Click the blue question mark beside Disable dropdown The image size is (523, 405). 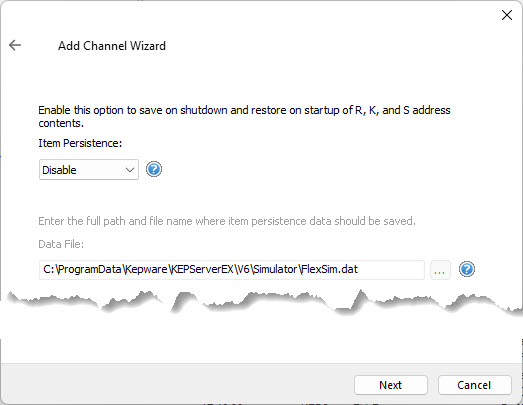click(154, 169)
